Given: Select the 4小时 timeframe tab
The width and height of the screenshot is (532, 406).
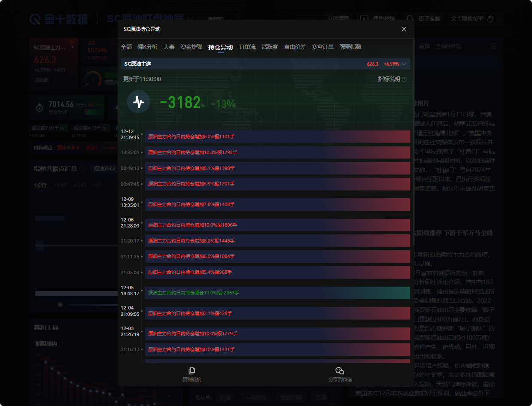Looking at the screenshot, I should (x=79, y=185).
